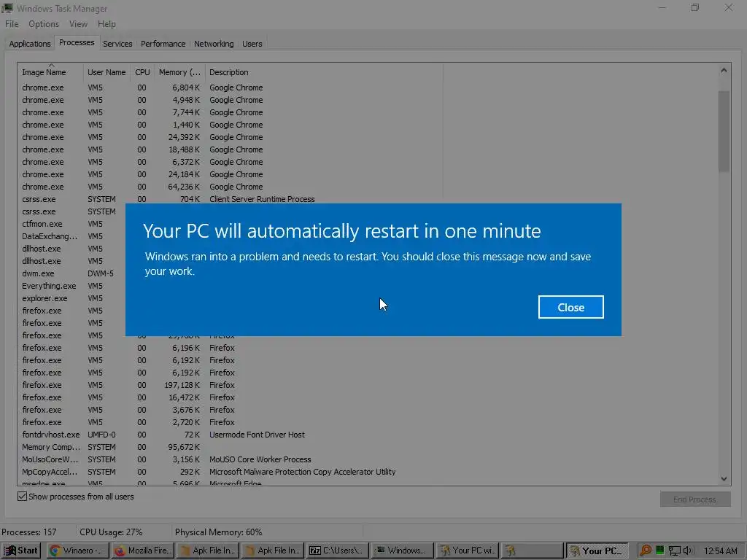Switch to the Services tab
The image size is (747, 560).
(117, 44)
